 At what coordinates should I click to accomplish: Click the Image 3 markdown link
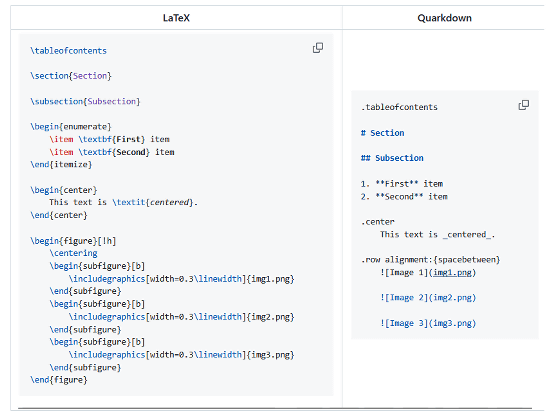coord(428,323)
